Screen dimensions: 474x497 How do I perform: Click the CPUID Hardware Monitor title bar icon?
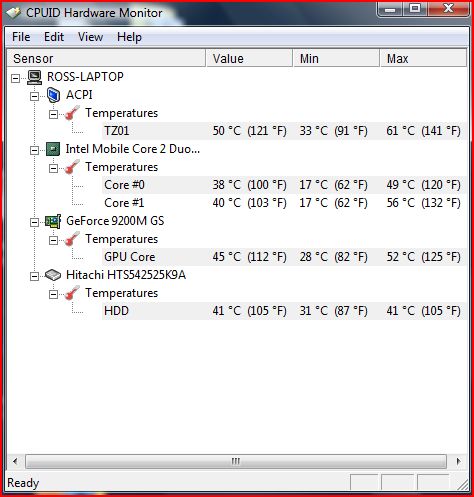pyautogui.click(x=13, y=13)
